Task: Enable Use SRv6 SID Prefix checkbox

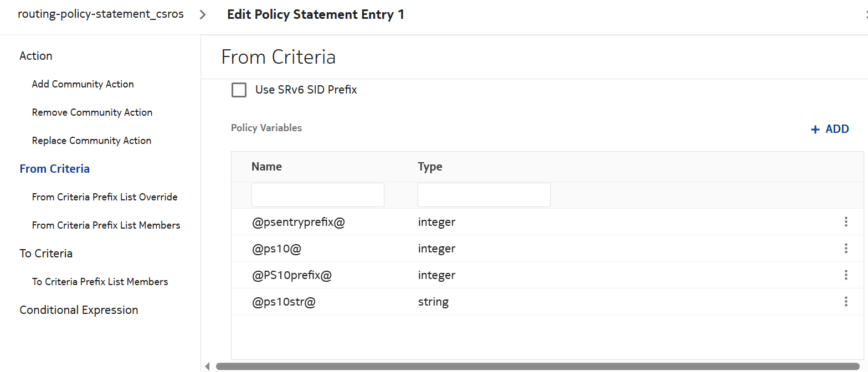Action: [239, 90]
